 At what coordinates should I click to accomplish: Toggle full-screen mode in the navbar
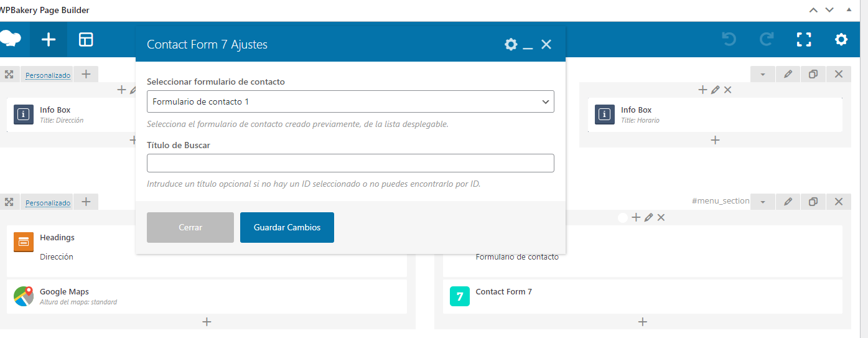(804, 40)
